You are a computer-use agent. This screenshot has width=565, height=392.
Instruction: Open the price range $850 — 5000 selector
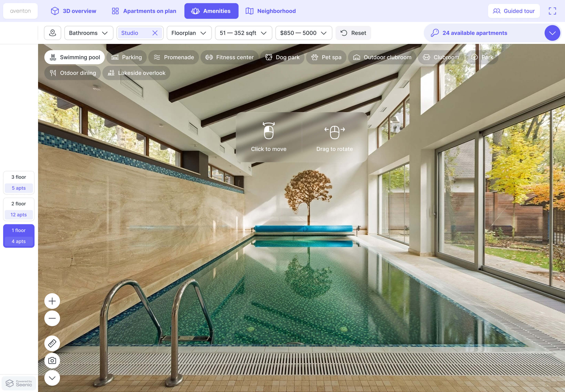tap(303, 33)
